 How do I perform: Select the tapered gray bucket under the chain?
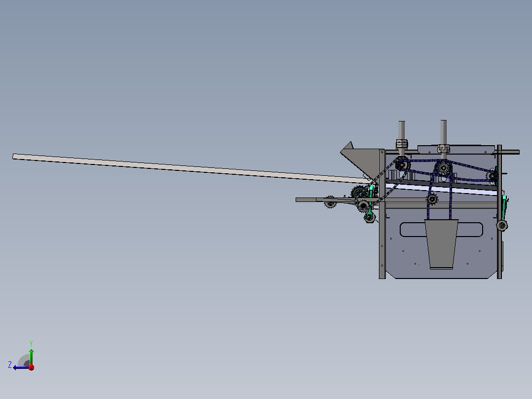pyautogui.click(x=441, y=244)
